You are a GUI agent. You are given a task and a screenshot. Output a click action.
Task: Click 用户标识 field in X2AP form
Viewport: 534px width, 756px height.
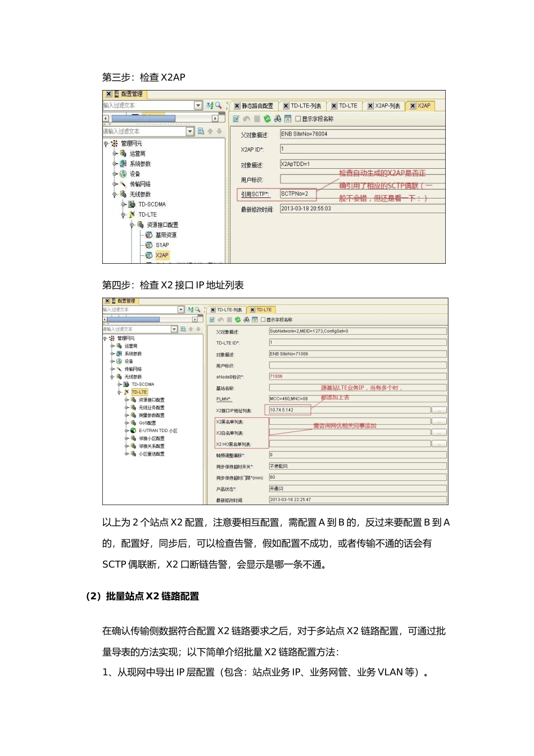point(363,179)
